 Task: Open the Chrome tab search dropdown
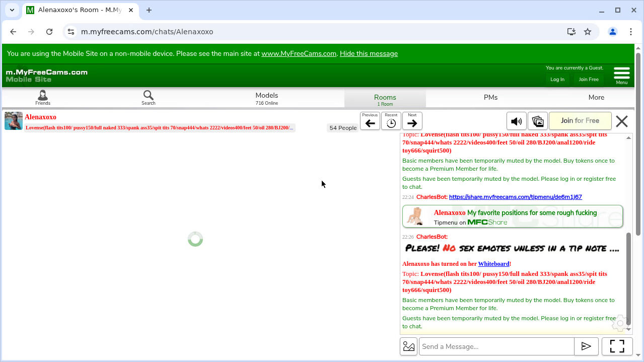pos(12,10)
